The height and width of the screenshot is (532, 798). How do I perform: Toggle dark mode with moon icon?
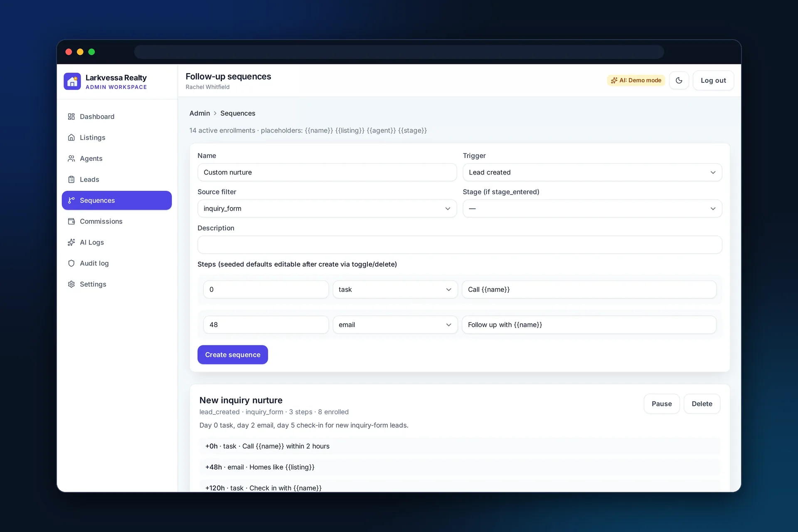pyautogui.click(x=679, y=81)
